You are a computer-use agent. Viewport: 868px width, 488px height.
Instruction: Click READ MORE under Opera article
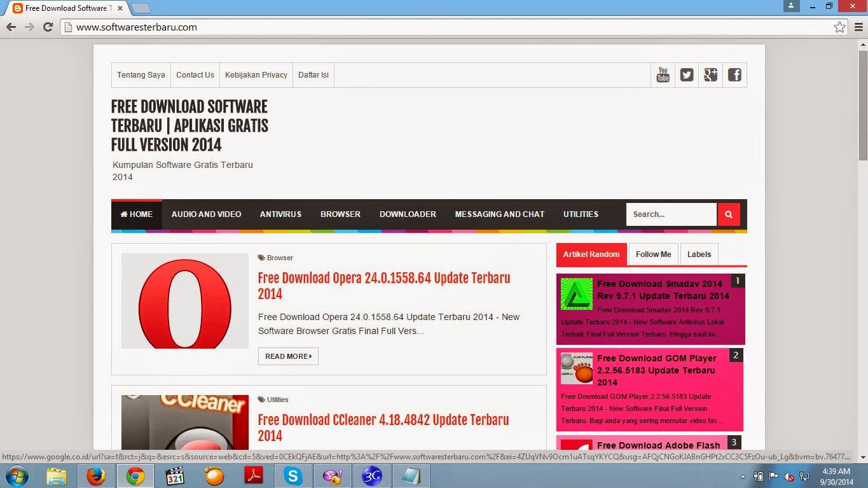pos(288,356)
